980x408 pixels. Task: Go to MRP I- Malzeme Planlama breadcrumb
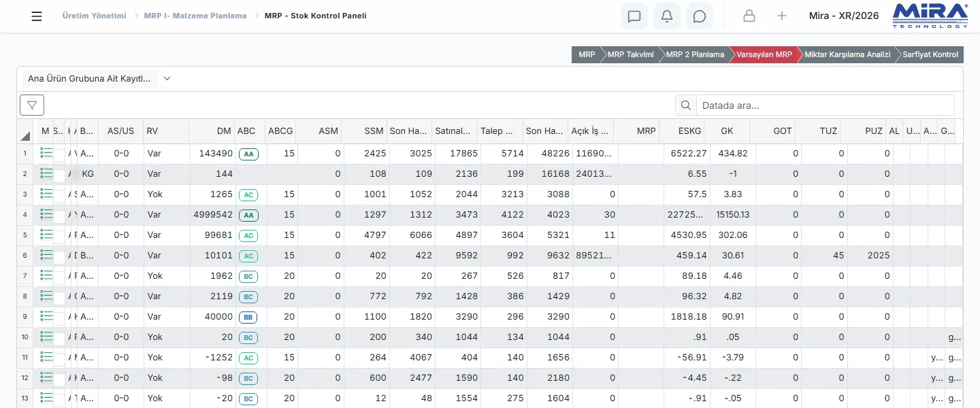(195, 16)
